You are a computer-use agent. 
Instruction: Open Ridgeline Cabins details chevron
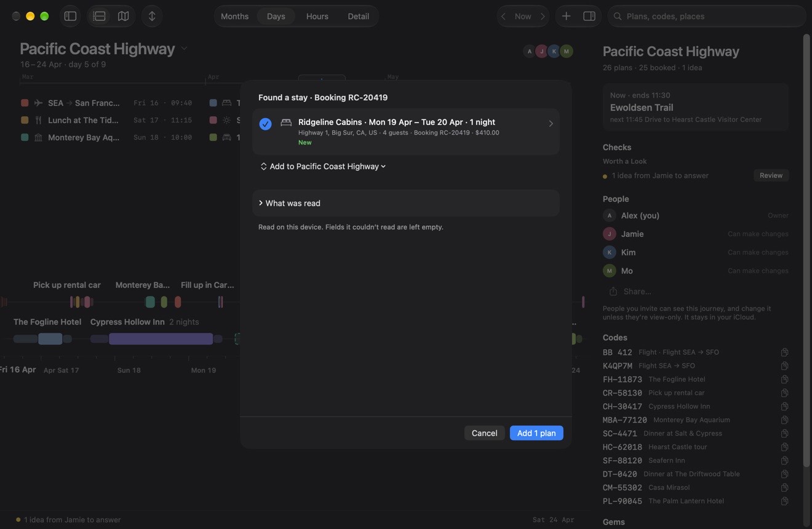coord(551,124)
